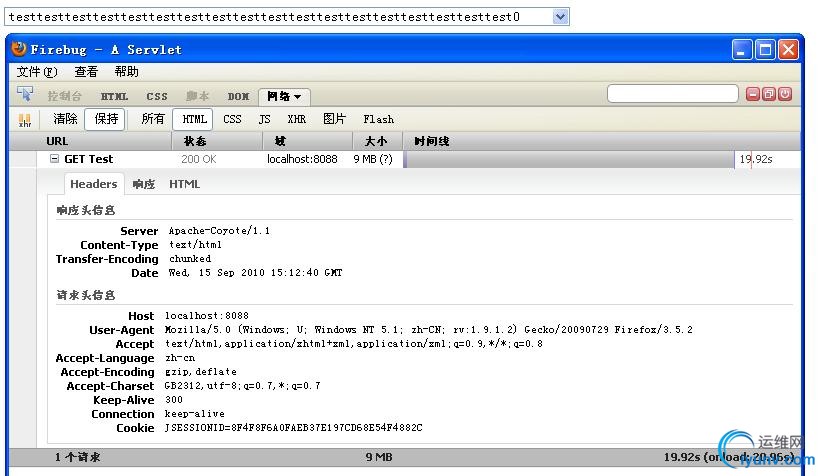Click the xhr break icon in Net toolbar

point(25,120)
